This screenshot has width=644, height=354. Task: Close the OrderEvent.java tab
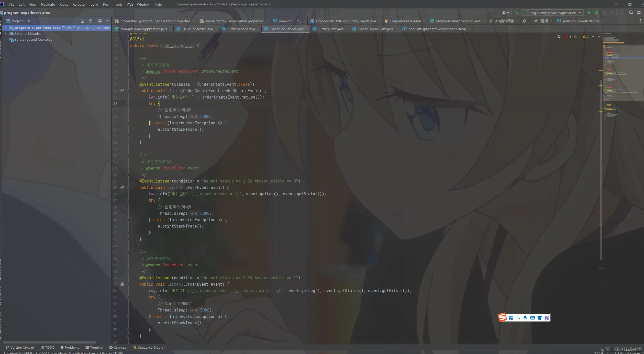346,29
